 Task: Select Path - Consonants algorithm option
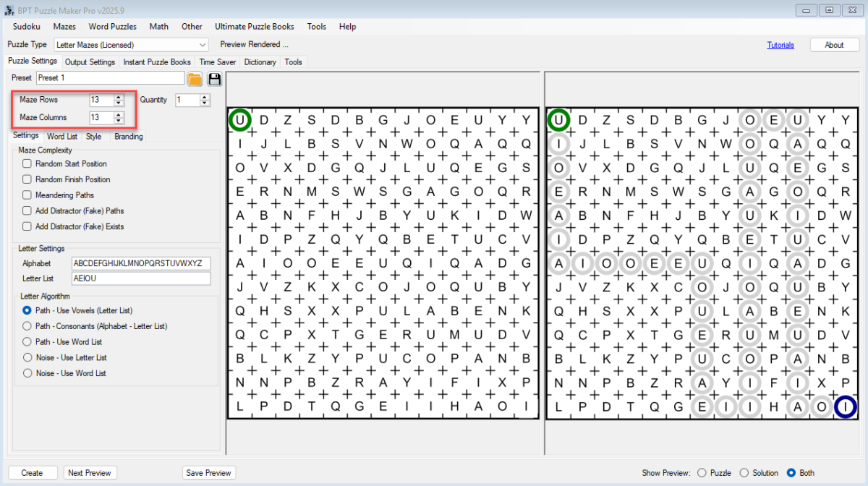tap(27, 326)
